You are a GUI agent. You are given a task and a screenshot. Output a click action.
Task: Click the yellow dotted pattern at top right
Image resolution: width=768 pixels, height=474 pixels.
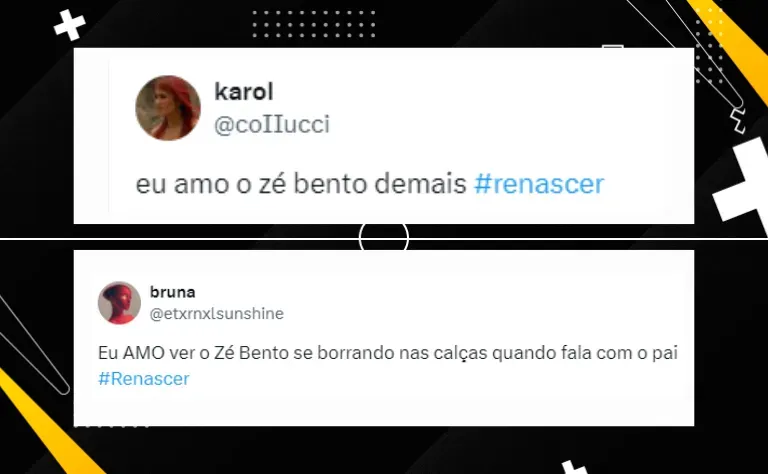coord(709,47)
